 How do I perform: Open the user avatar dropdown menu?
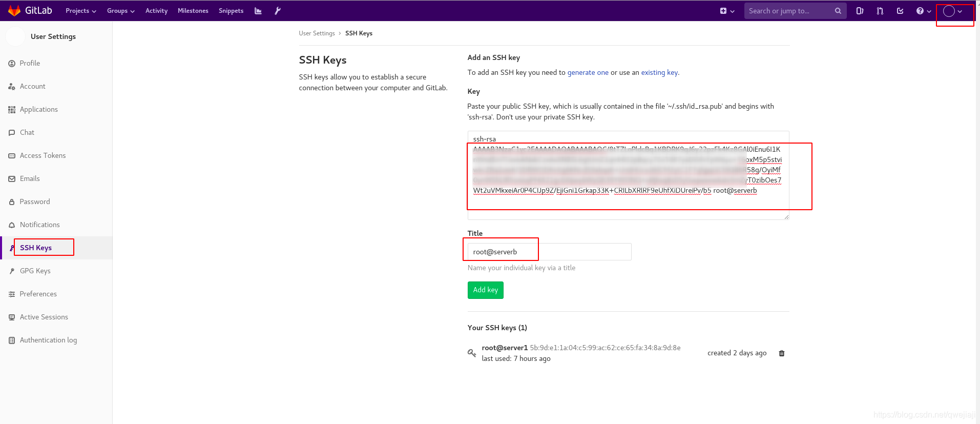(952, 11)
